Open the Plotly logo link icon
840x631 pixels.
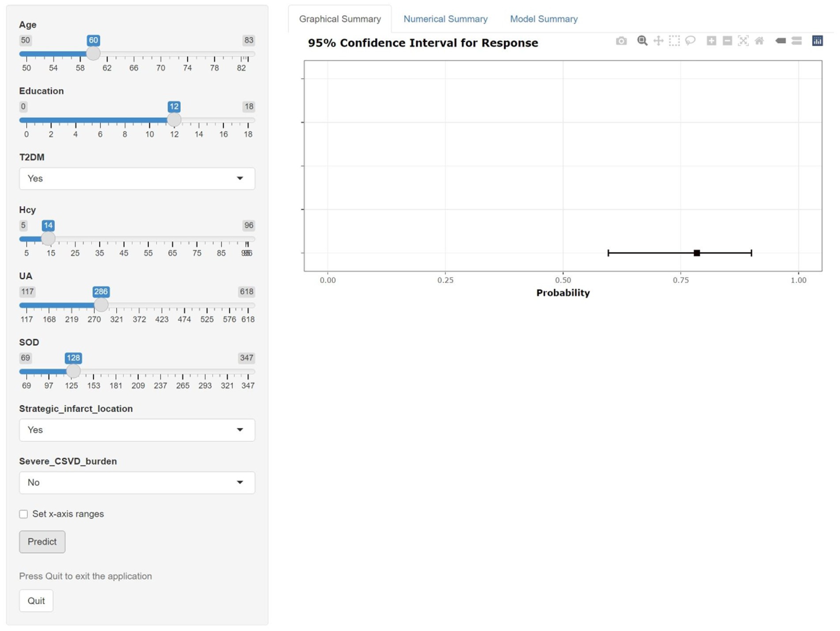point(817,41)
